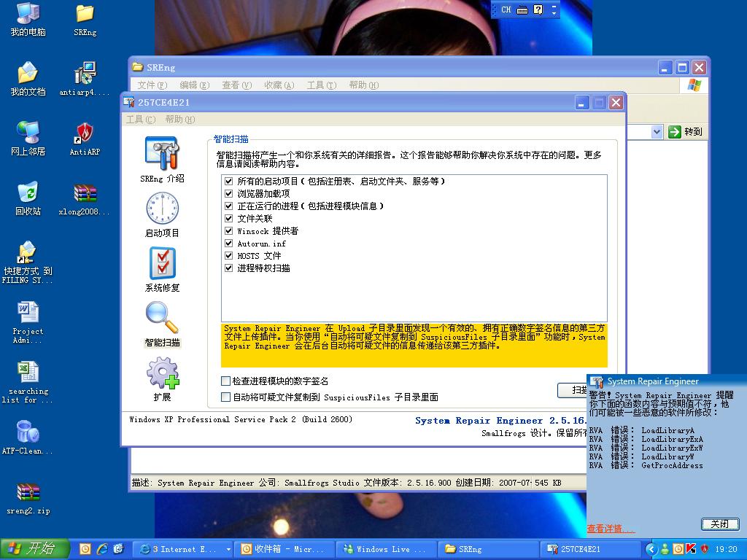
Task: Uncheck HOSTS 文件 option
Action: click(228, 256)
